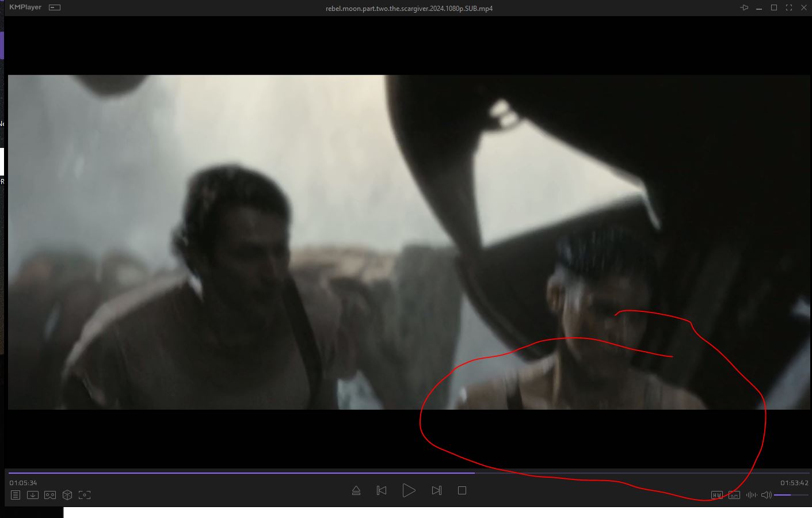Open the playlist panel

click(x=16, y=495)
